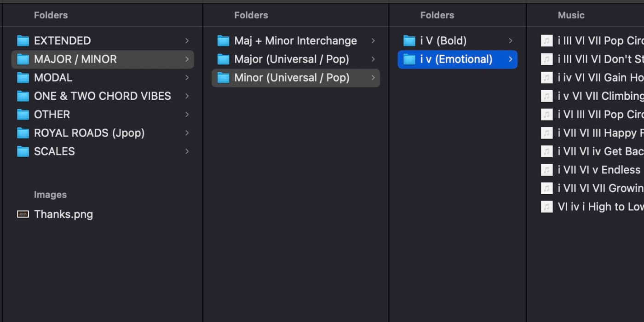This screenshot has width=644, height=322.
Task: Select the i v (Emotional) folder
Action: [456, 59]
